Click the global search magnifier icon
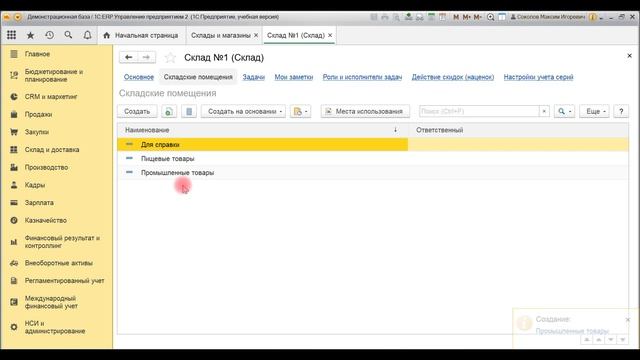 click(x=68, y=35)
